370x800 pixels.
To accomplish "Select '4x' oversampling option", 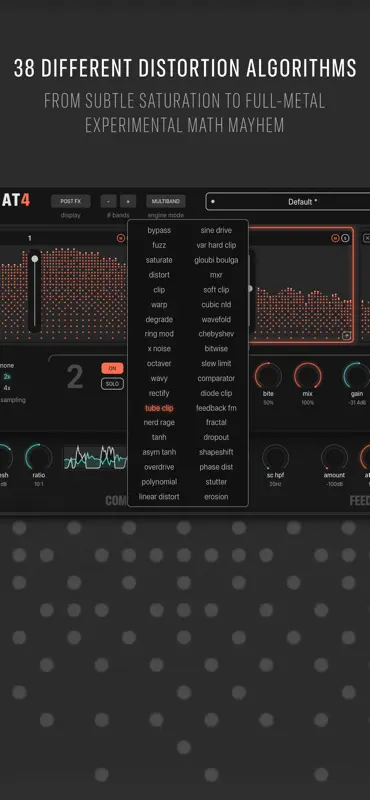I will pyautogui.click(x=7, y=388).
